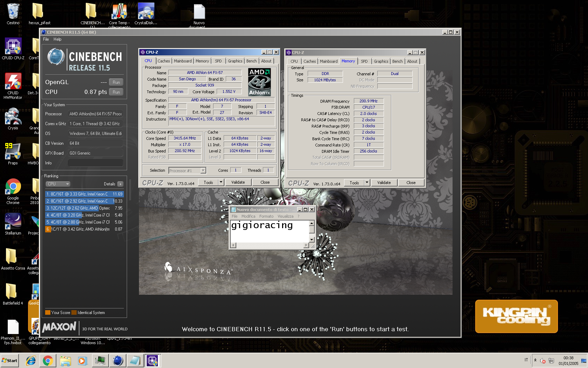Switch to Bench tab in right CPU-Z
Image resolution: width=588 pixels, height=368 pixels.
[x=397, y=61]
